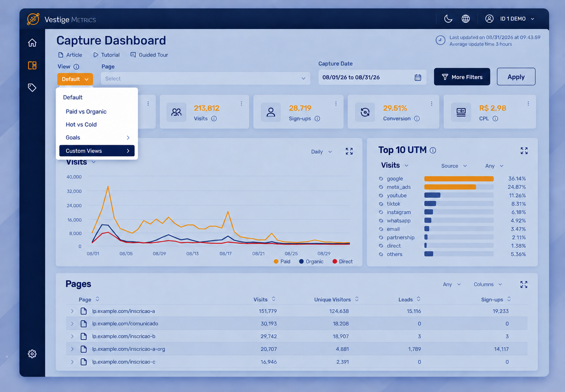The height and width of the screenshot is (392, 565).
Task: Expand the lp.example.com/inscricao-c row
Action: pos(72,362)
